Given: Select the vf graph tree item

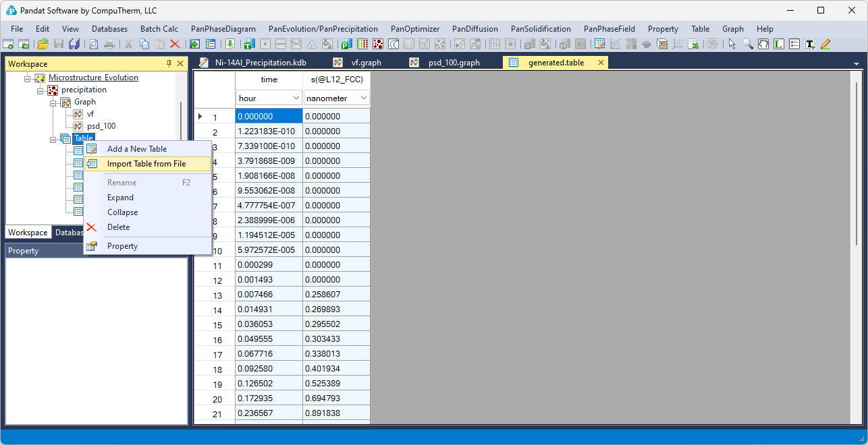Looking at the screenshot, I should [x=90, y=114].
